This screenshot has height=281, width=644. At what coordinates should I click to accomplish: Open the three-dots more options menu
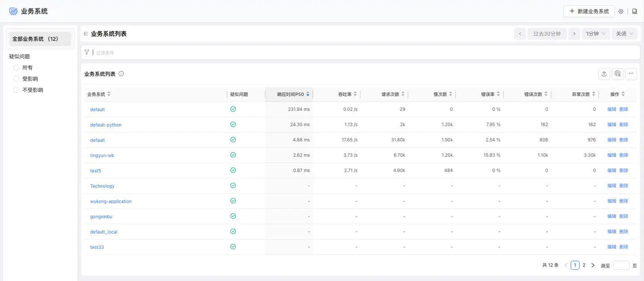(x=631, y=74)
